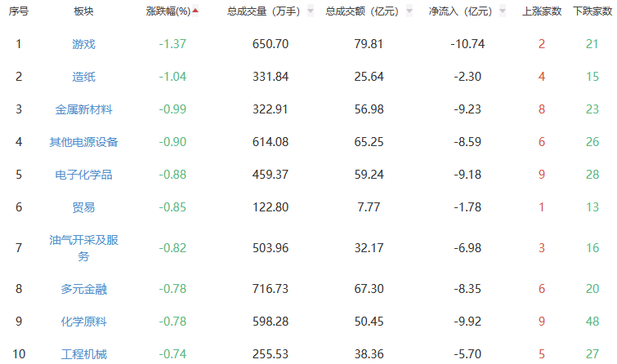Click the sort arrow next to 净流入（亿元）
The height and width of the screenshot is (364, 617).
pyautogui.click(x=502, y=12)
